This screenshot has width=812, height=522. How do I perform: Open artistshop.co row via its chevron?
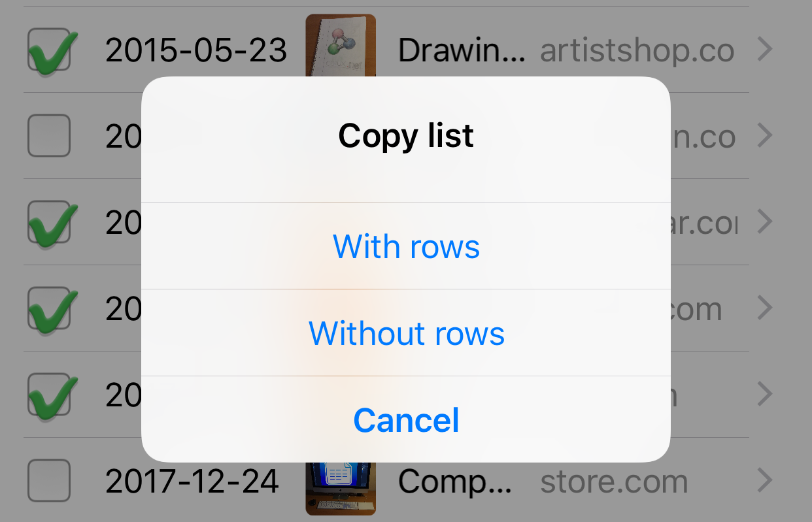point(765,50)
